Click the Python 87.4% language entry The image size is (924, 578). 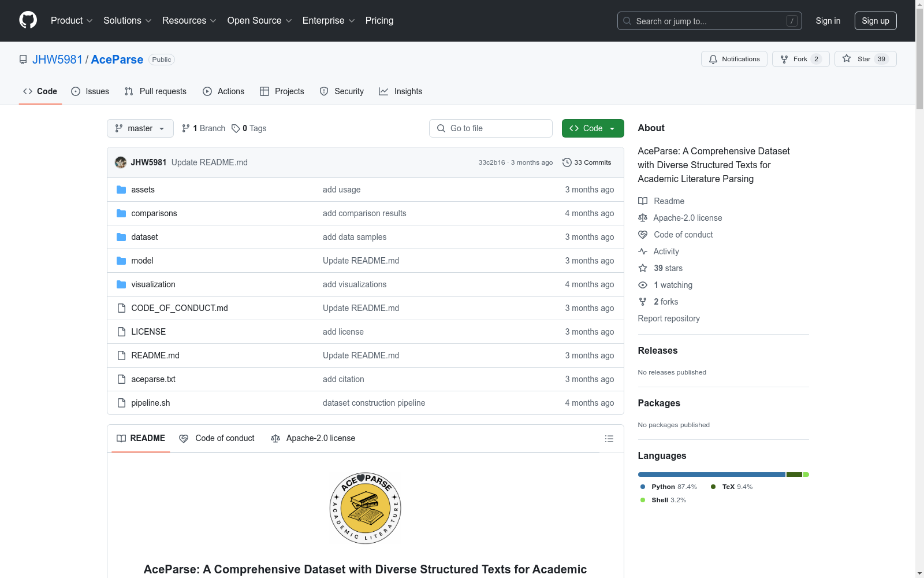click(x=668, y=487)
